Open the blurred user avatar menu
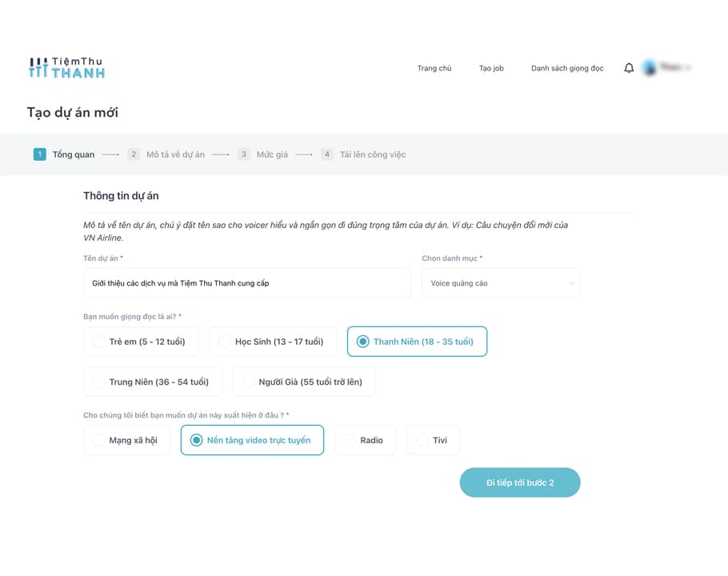Image resolution: width=728 pixels, height=576 pixels. (x=650, y=68)
